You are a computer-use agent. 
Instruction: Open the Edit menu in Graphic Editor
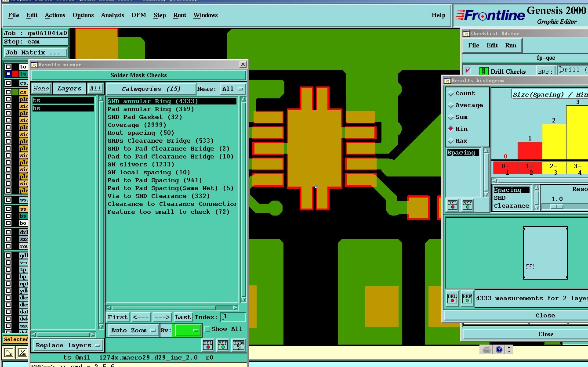coord(32,15)
